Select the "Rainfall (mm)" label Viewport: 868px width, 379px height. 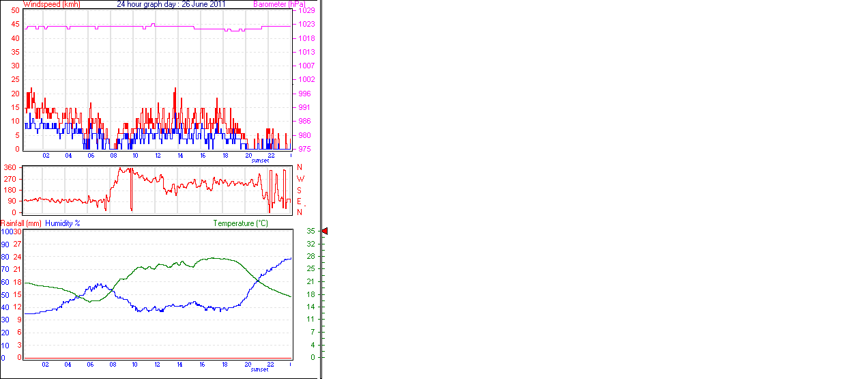[21, 223]
